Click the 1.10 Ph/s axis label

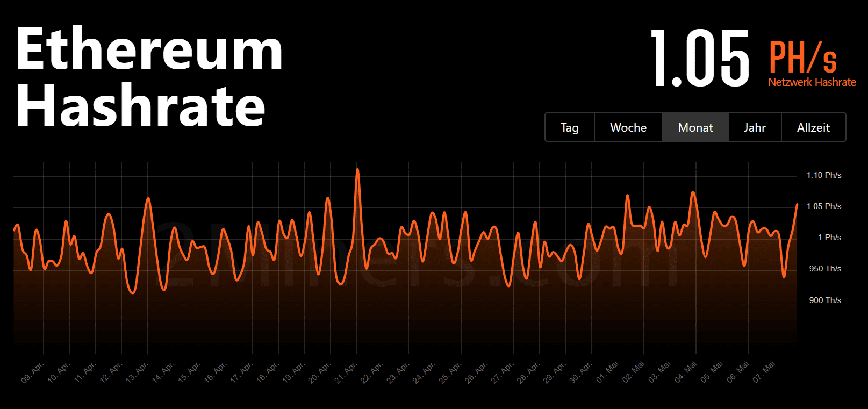(823, 175)
